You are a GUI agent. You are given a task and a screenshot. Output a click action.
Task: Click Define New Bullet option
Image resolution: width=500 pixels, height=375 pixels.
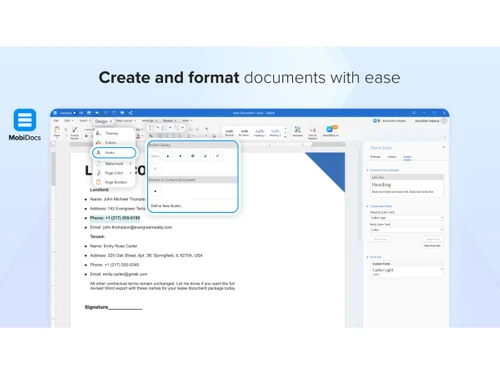167,206
